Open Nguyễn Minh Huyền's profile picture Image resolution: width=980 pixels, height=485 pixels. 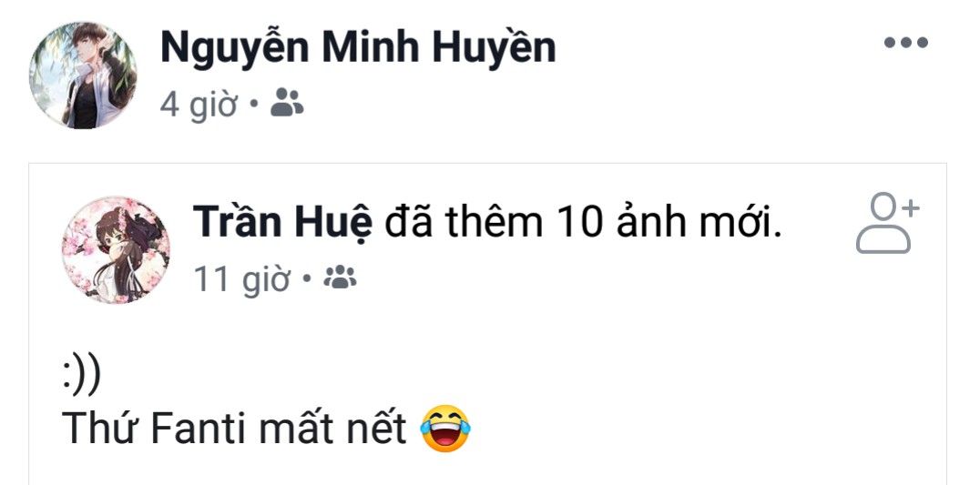pyautogui.click(x=83, y=75)
